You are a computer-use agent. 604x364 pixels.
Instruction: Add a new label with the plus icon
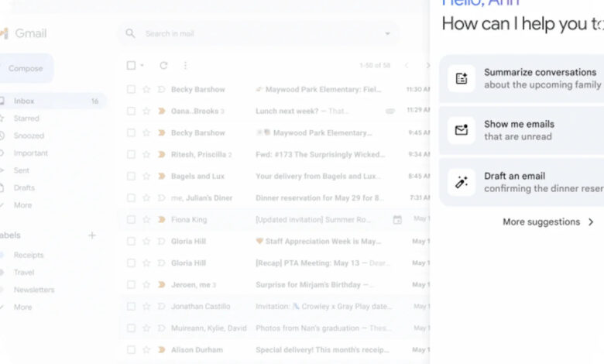coord(92,235)
